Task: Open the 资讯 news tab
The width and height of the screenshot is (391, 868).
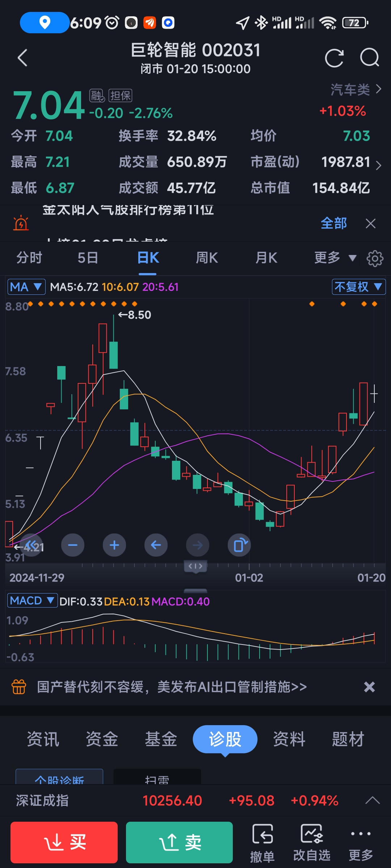Action: click(x=43, y=739)
